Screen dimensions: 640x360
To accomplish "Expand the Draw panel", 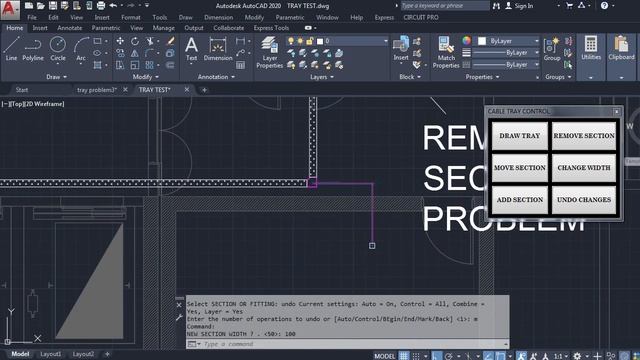I will (56, 77).
